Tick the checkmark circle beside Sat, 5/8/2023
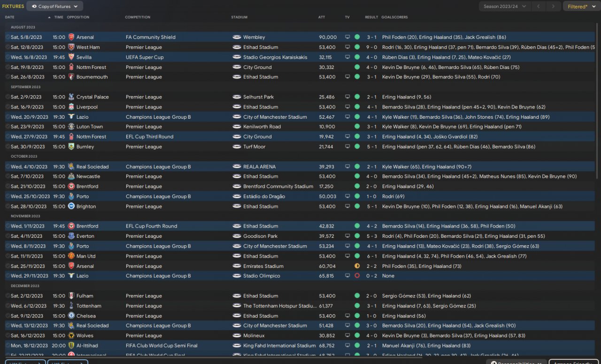Viewport: 601px width, 364px height. [x=8, y=37]
